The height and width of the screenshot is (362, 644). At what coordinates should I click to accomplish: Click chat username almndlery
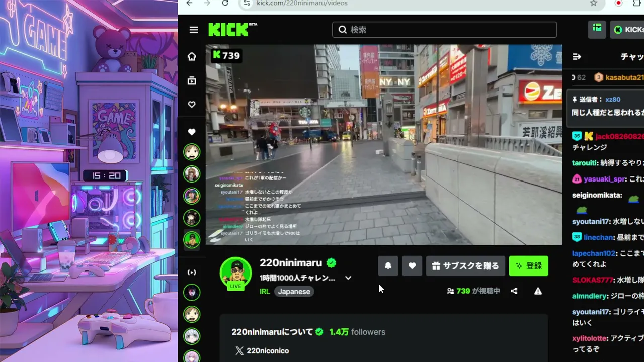click(x=590, y=296)
